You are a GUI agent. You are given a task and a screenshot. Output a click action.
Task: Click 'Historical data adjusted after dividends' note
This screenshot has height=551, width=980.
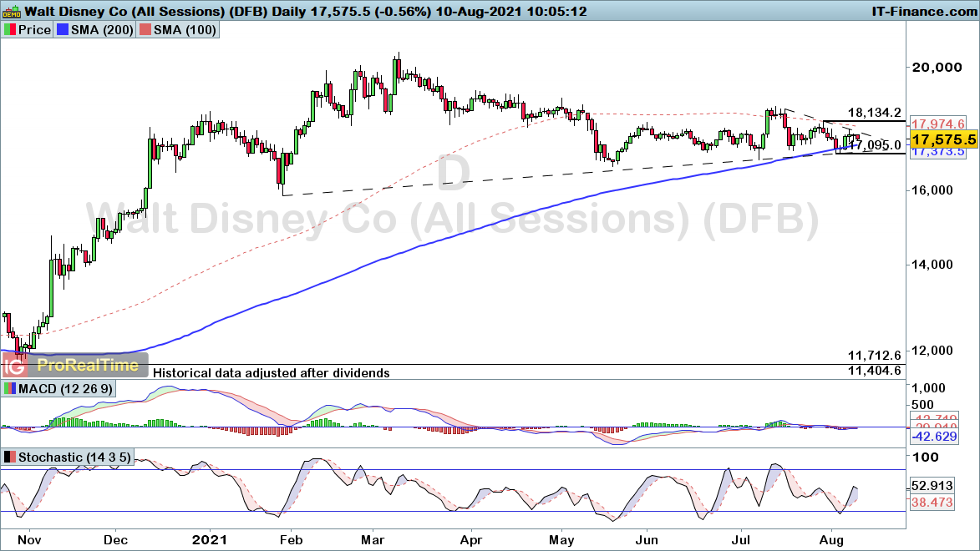pyautogui.click(x=272, y=373)
